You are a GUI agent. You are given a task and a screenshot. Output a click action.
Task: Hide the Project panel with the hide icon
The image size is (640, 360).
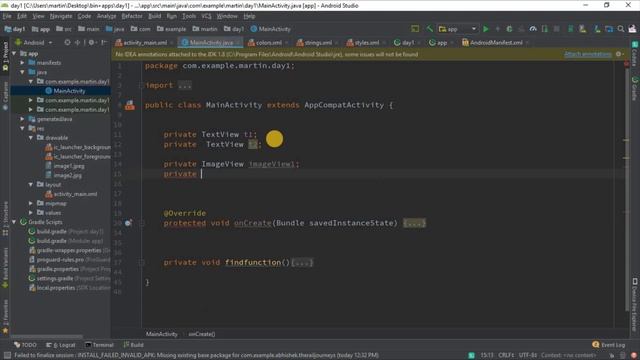click(x=104, y=42)
